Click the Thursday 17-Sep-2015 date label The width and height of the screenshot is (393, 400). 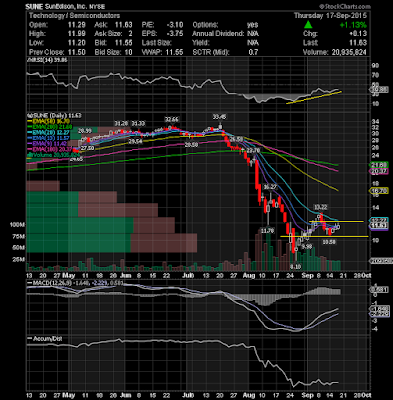[330, 16]
